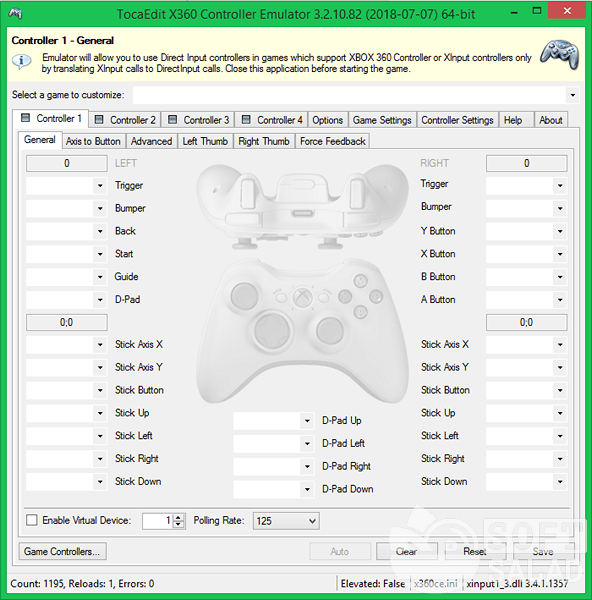The width and height of the screenshot is (592, 600).
Task: Click the Controller 4 tab status icon
Action: pyautogui.click(x=246, y=120)
